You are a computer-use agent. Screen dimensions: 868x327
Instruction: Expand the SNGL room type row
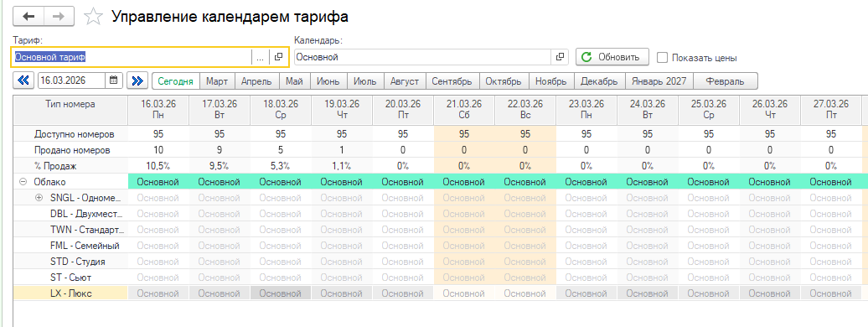tap(39, 197)
